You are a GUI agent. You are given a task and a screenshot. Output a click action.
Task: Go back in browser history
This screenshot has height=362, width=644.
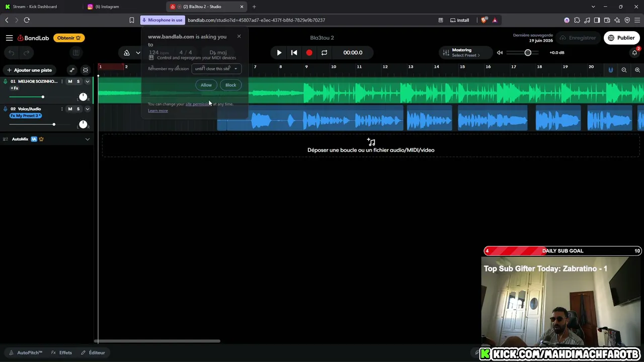[7, 20]
